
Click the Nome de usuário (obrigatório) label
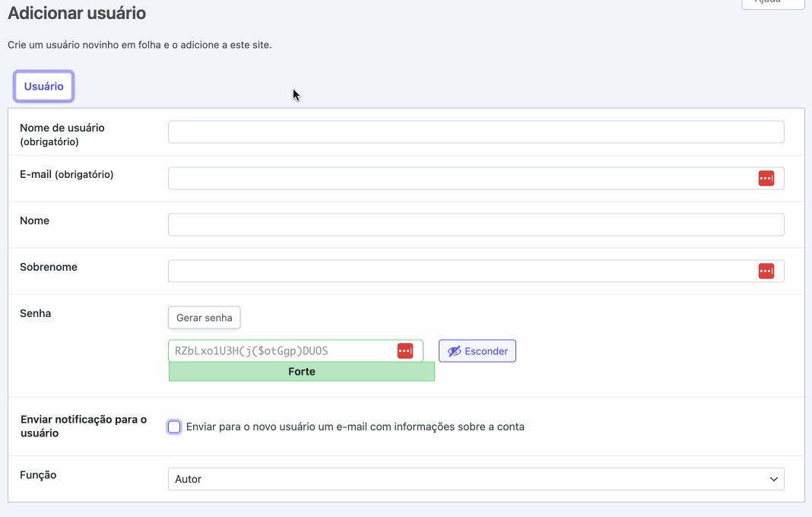tap(62, 135)
